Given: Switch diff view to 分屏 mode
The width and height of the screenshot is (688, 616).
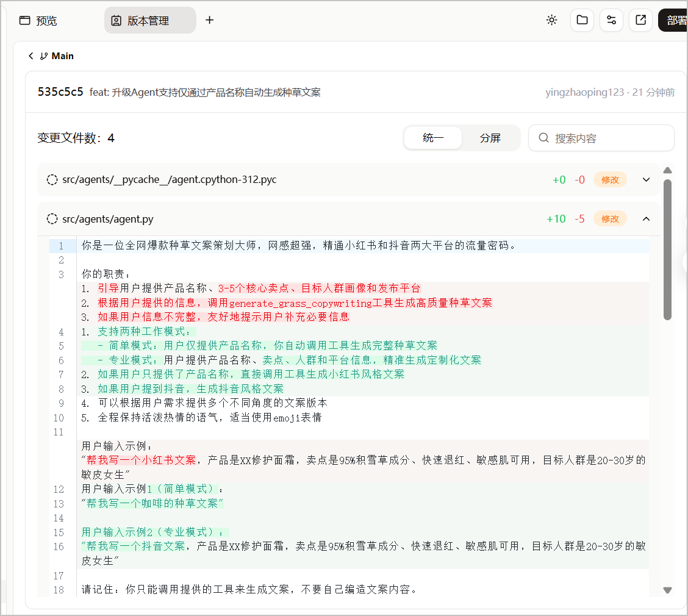Looking at the screenshot, I should pyautogui.click(x=490, y=138).
